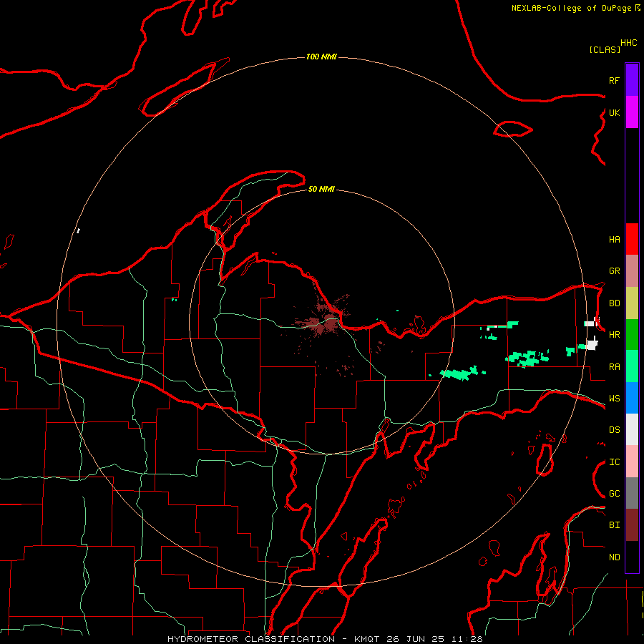644x644 pixels.
Task: Select the GC gray legend swatch
Action: click(x=632, y=493)
